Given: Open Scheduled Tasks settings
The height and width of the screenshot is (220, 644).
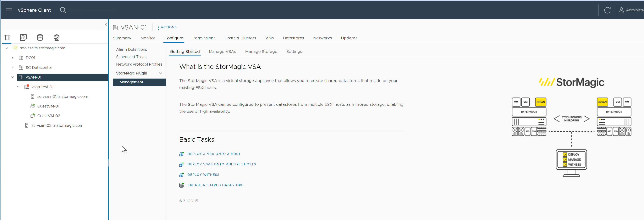Looking at the screenshot, I should click(131, 57).
